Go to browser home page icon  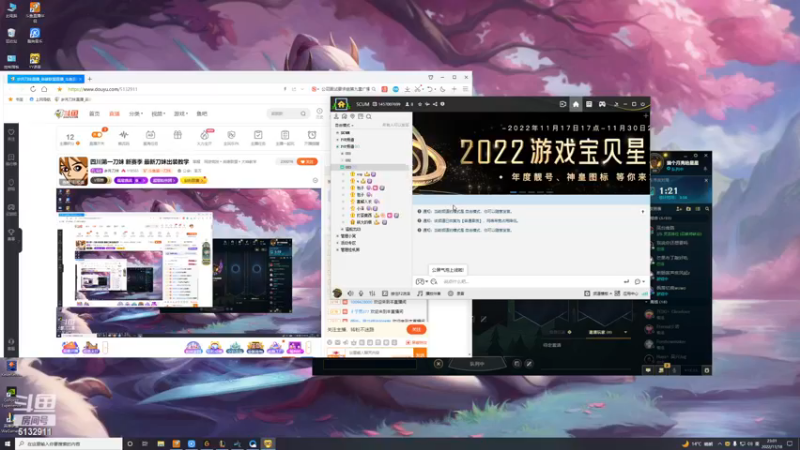tap(44, 89)
